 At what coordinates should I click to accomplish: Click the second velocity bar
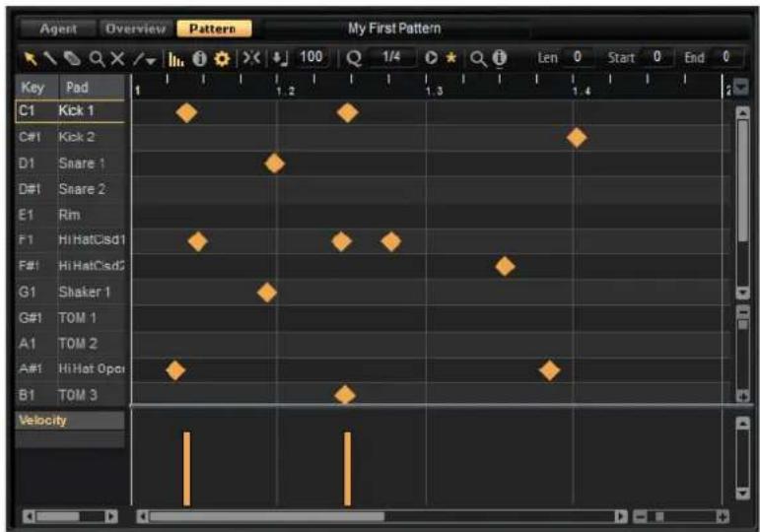click(348, 469)
